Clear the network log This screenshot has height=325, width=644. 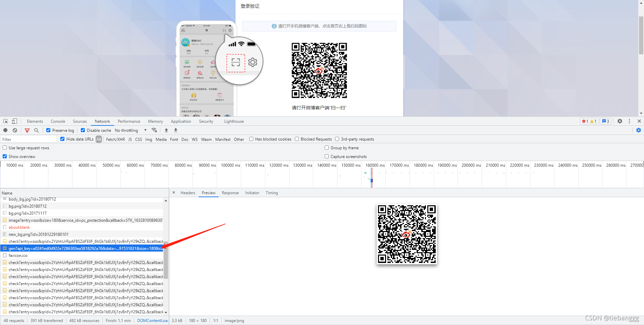point(15,130)
